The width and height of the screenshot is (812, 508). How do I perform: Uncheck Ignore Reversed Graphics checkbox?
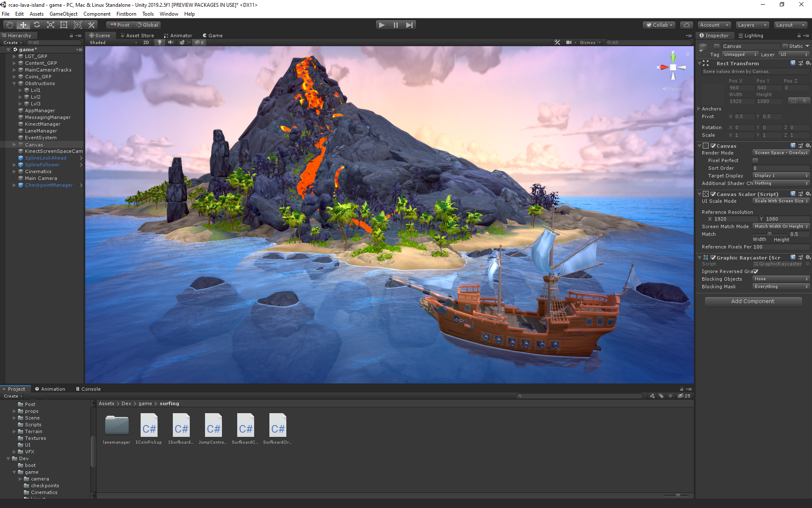pyautogui.click(x=756, y=271)
